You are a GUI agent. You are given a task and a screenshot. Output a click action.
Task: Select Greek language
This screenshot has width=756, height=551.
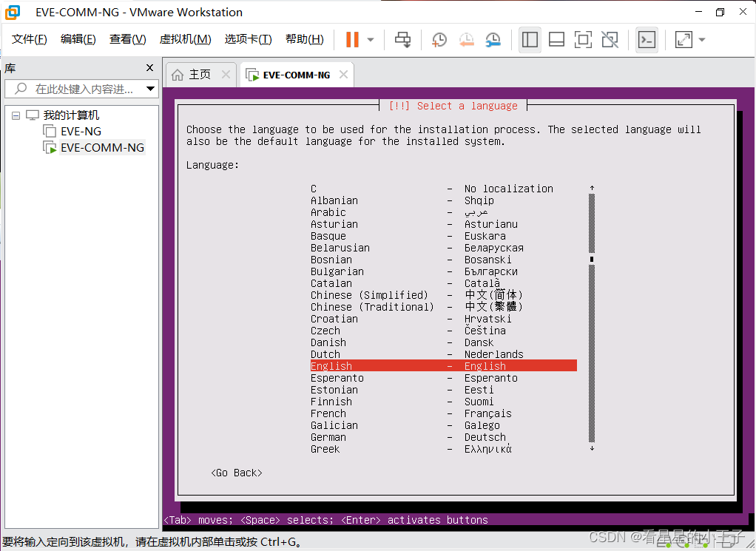444,449
